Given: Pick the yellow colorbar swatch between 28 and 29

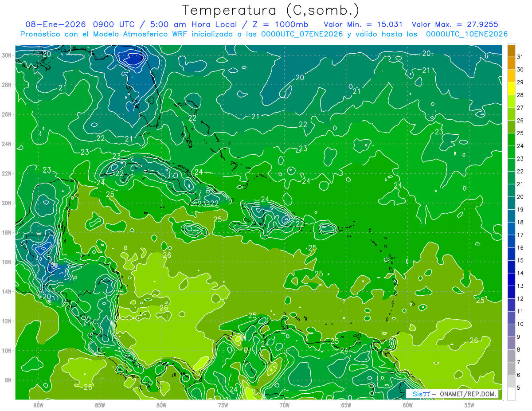Looking at the screenshot, I should [x=511, y=89].
